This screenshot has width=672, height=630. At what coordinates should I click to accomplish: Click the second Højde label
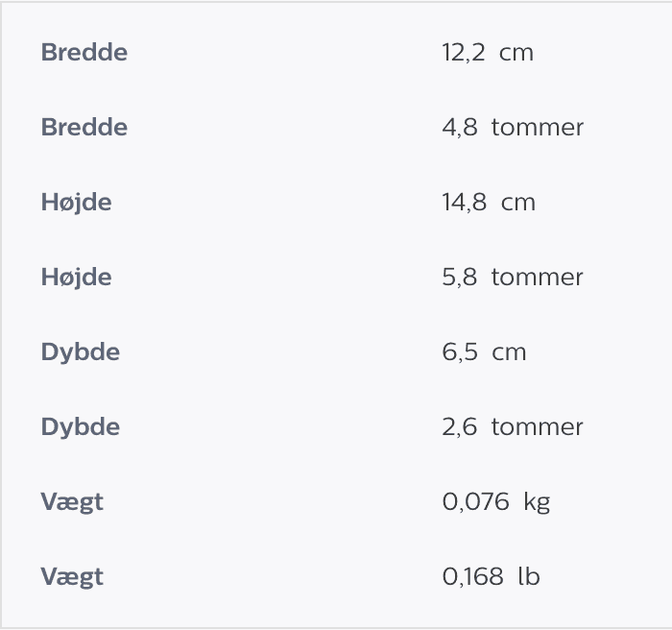(76, 277)
